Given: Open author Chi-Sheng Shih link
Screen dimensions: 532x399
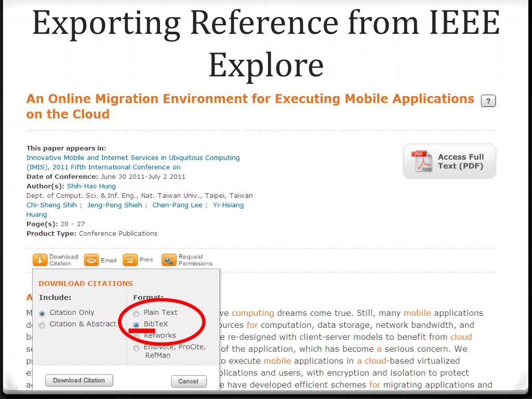Looking at the screenshot, I should (51, 205).
